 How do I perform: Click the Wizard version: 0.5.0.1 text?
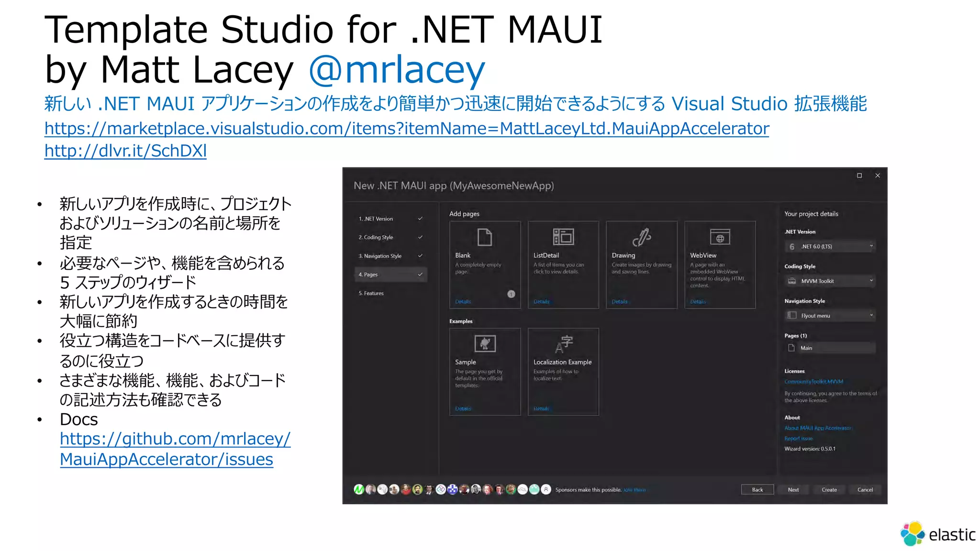point(810,449)
